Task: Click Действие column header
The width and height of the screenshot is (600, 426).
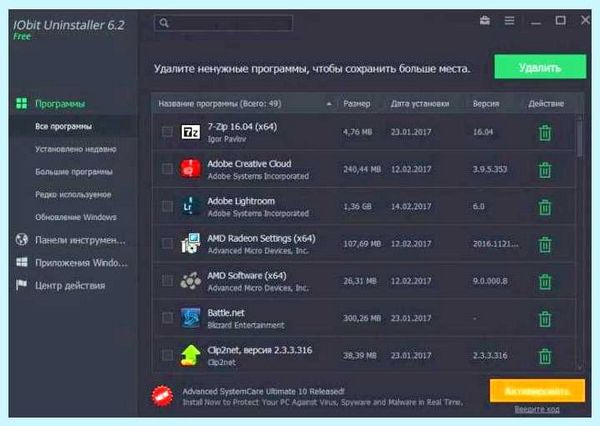Action: click(x=546, y=104)
